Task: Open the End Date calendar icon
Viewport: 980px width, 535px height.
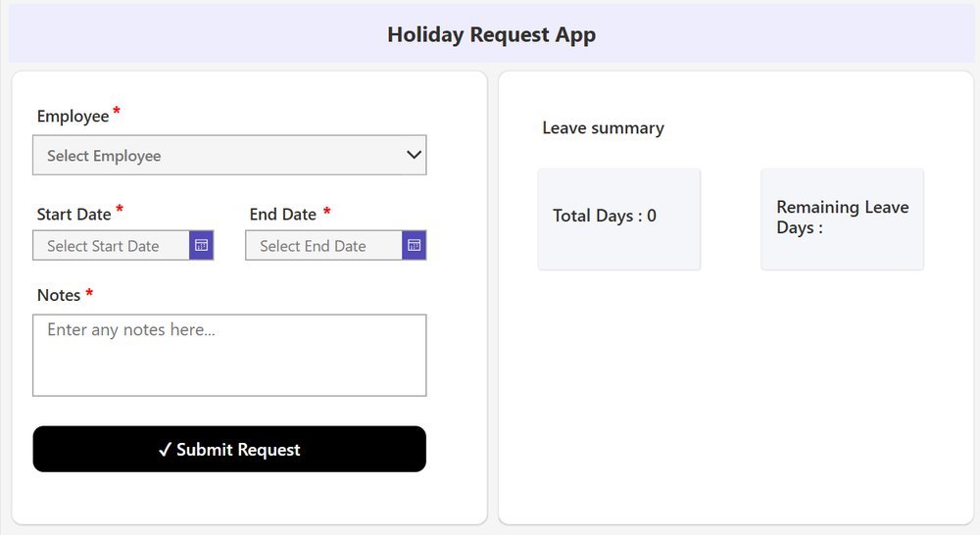Action: click(x=414, y=246)
